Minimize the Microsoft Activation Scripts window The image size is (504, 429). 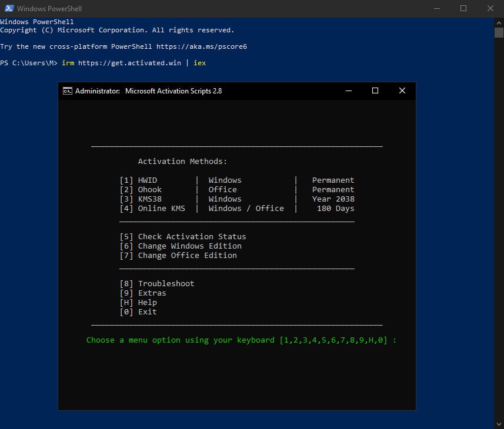tap(349, 91)
